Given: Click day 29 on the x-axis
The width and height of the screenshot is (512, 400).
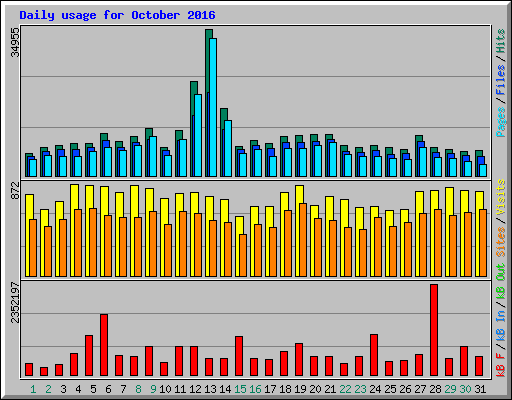Looking at the screenshot, I should pos(450,389).
